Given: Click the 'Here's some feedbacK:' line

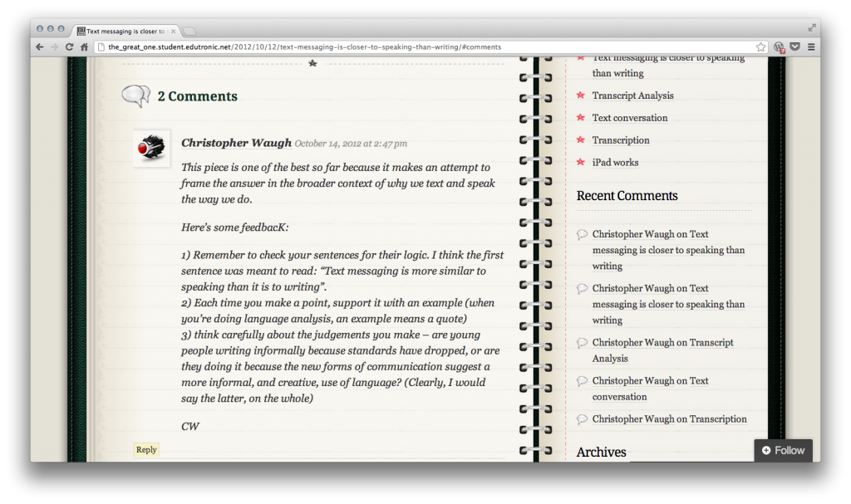Looking at the screenshot, I should click(235, 228).
